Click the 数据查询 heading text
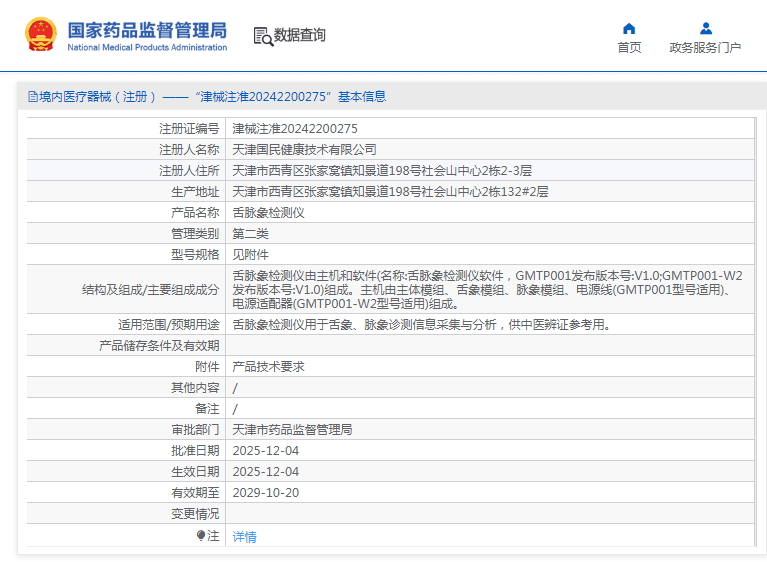Screen dimensions: 767x562 299,35
